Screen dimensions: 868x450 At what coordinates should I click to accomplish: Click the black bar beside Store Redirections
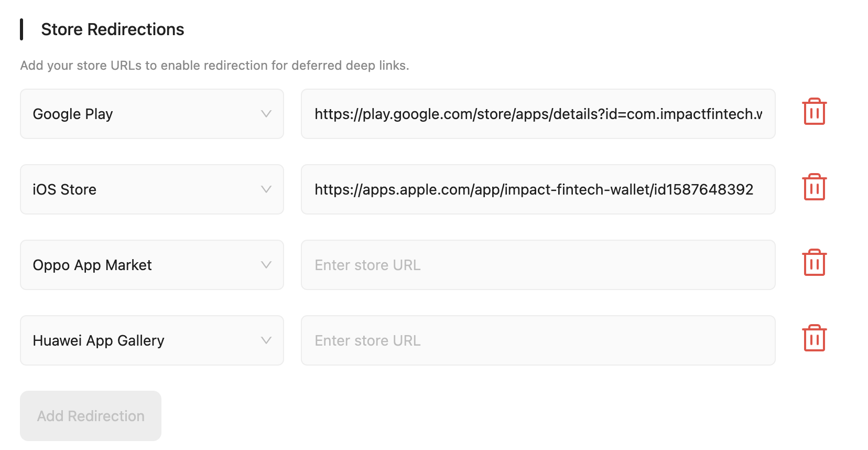[x=21, y=29]
